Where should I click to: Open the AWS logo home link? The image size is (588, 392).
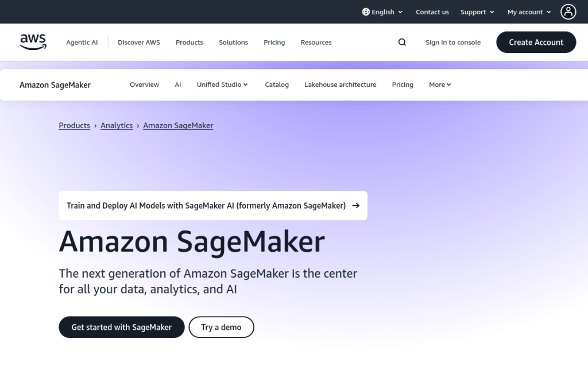(33, 42)
